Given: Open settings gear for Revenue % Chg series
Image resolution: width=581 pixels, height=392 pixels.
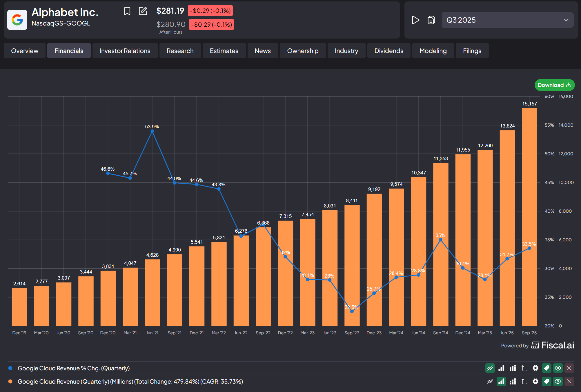Looking at the screenshot, I should click(x=535, y=368).
